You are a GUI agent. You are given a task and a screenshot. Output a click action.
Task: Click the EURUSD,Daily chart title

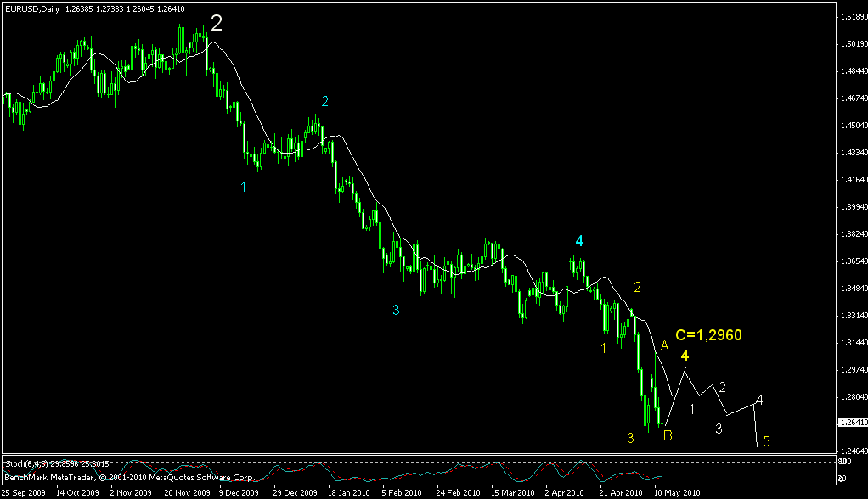32,8
